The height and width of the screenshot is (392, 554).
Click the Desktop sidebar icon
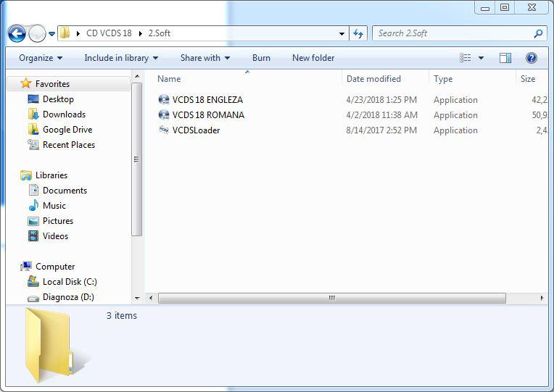pos(33,99)
